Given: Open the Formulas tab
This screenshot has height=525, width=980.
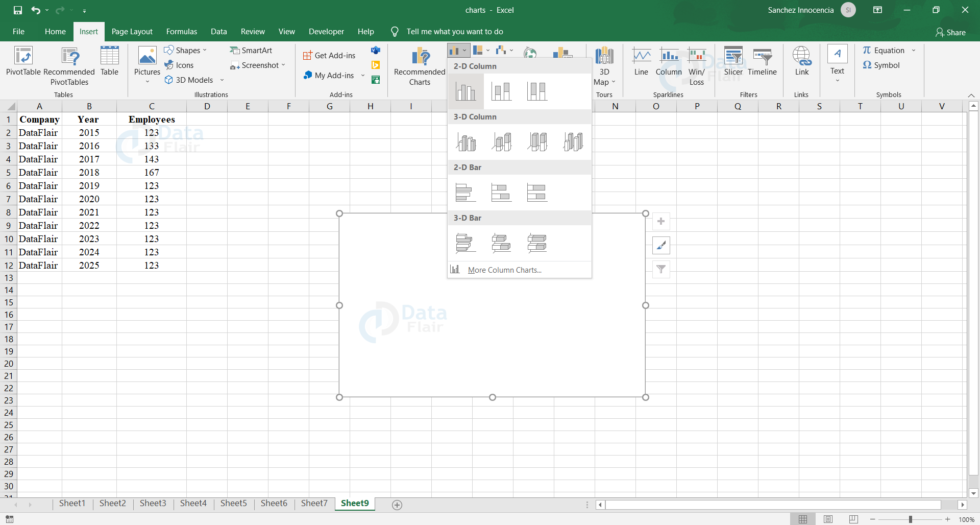Looking at the screenshot, I should tap(182, 32).
